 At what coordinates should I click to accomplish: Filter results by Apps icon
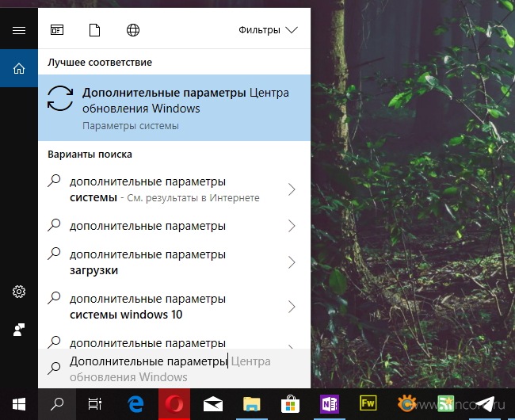57,30
